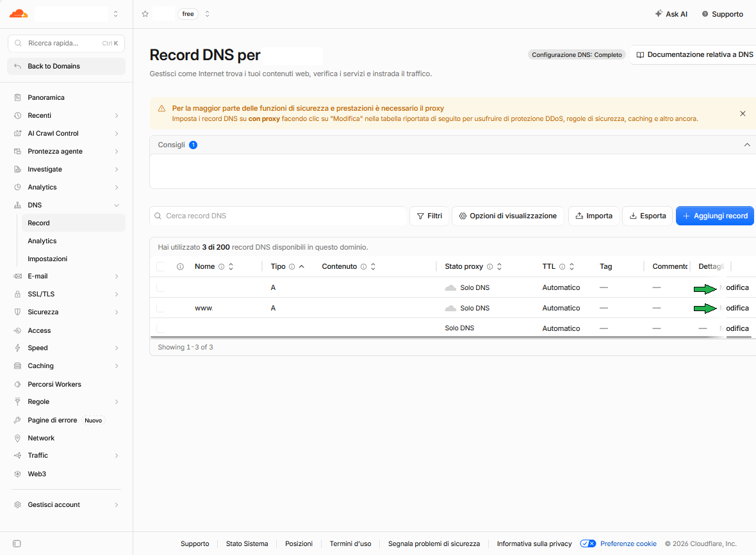This screenshot has height=555, width=756.
Task: Expand the SSL/TLS sidebar section
Action: click(116, 294)
